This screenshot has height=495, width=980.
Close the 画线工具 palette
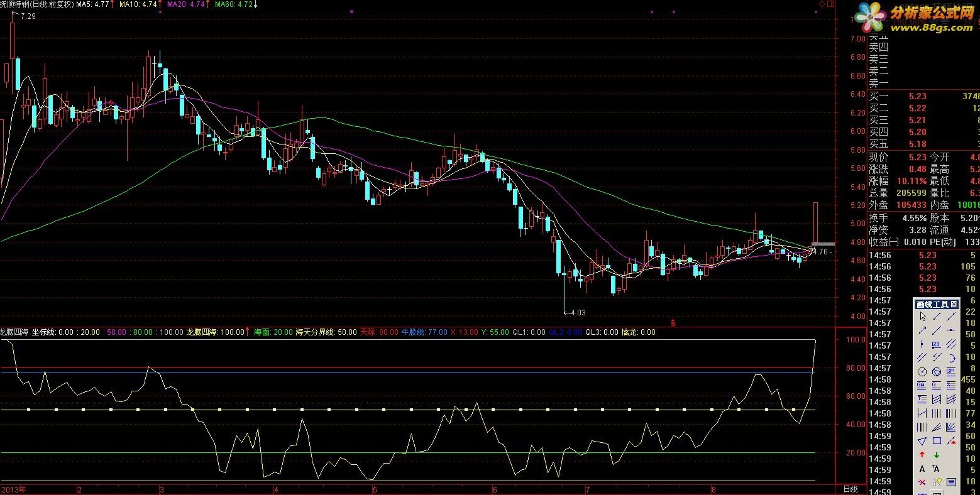[954, 305]
